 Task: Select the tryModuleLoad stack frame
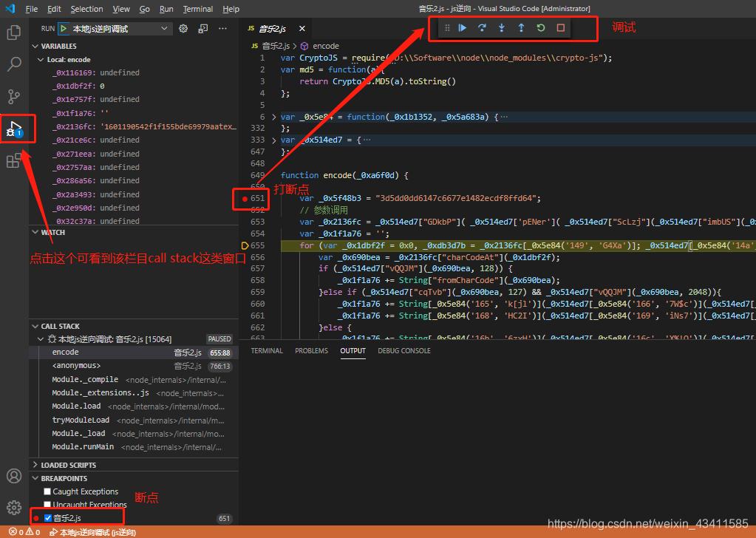pyautogui.click(x=134, y=420)
